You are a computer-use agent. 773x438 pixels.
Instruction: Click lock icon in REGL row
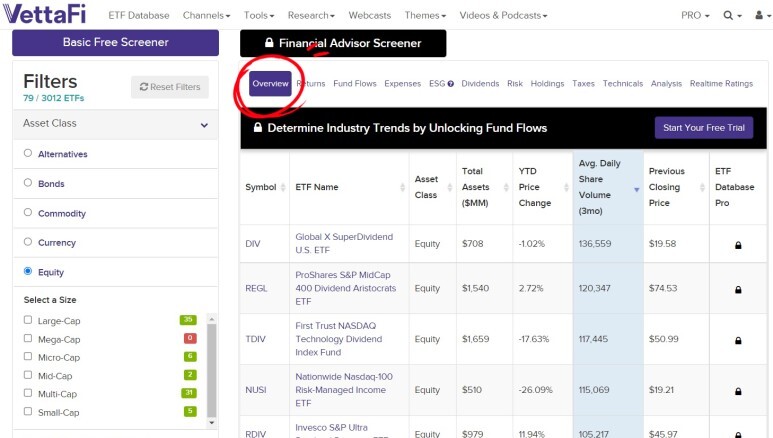pyautogui.click(x=738, y=290)
